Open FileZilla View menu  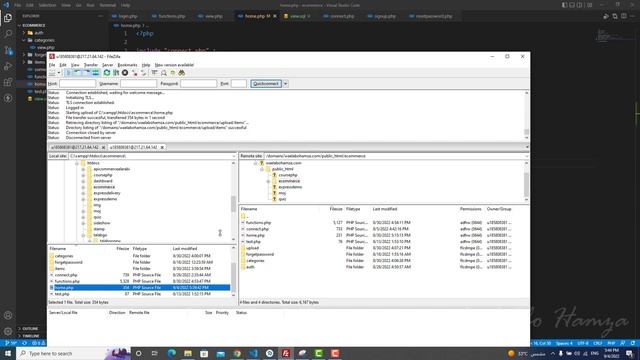pyautogui.click(x=75, y=65)
